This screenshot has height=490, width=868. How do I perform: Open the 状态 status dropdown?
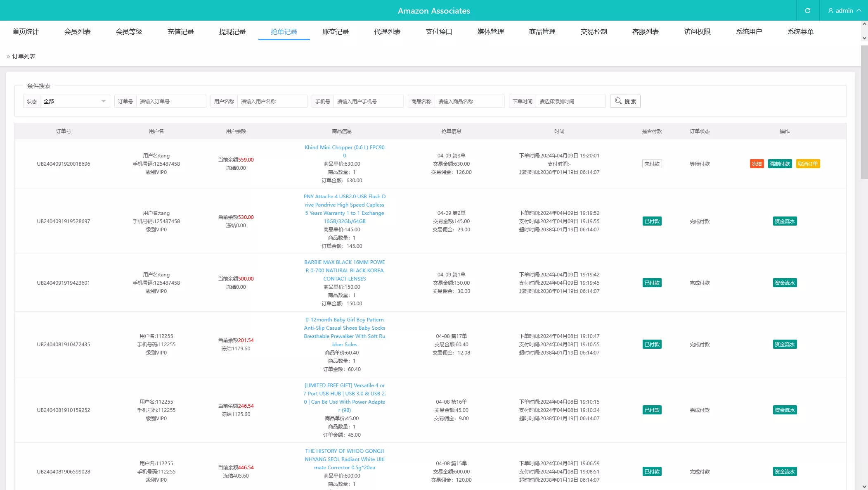[x=75, y=101]
